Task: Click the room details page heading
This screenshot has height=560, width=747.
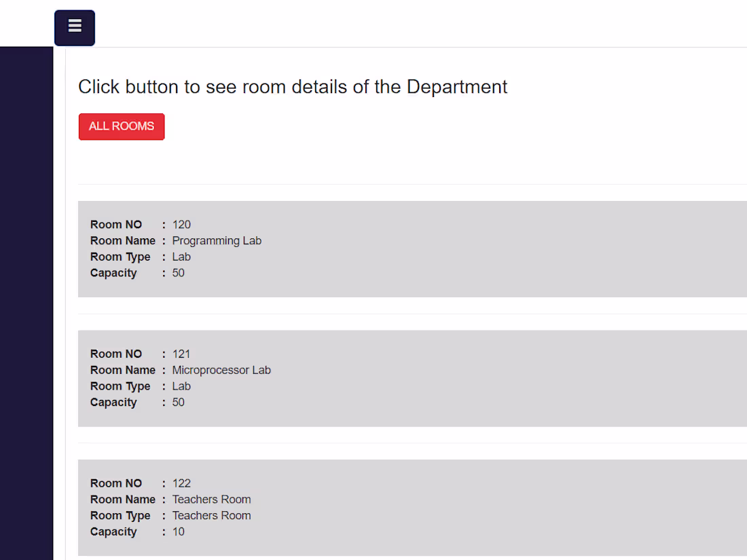Action: coord(293,87)
